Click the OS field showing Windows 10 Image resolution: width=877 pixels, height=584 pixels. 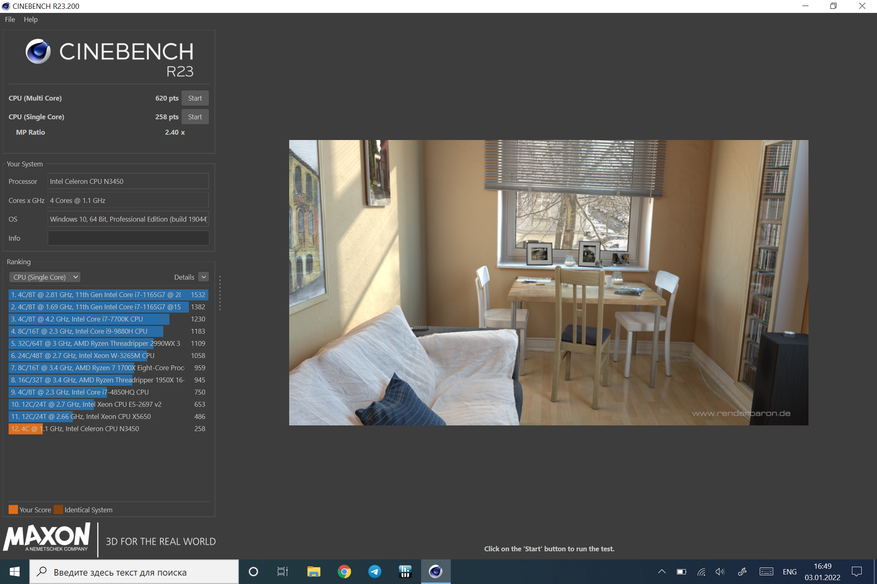(x=128, y=219)
